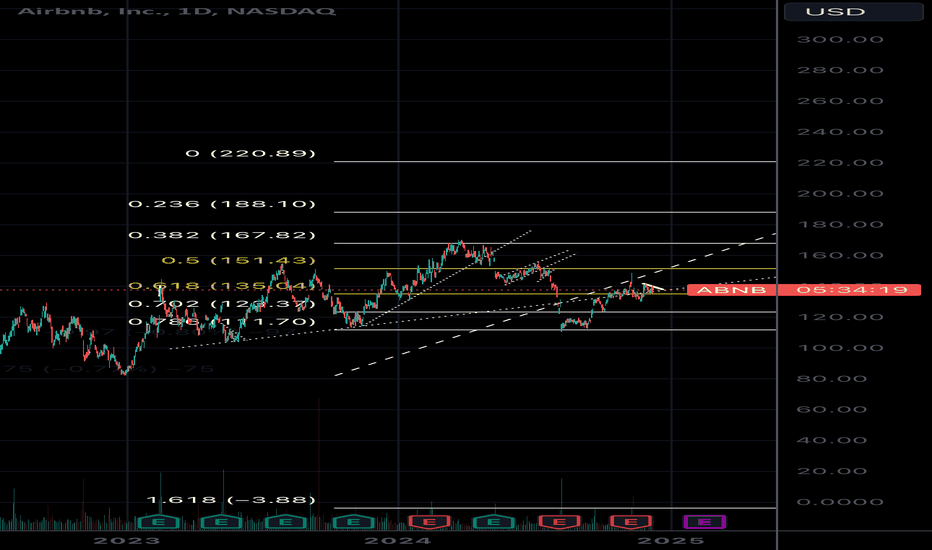Click 180.00 on the price scale
The image size is (932, 550).
840,225
